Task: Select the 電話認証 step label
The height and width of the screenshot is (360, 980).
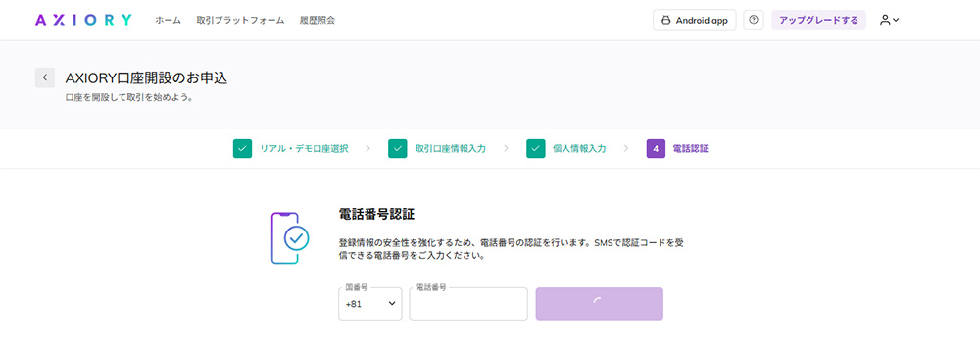Action: tap(691, 149)
